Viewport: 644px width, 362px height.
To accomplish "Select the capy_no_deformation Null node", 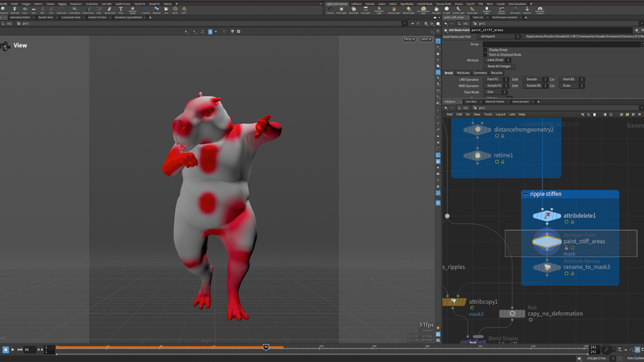I will pyautogui.click(x=512, y=313).
